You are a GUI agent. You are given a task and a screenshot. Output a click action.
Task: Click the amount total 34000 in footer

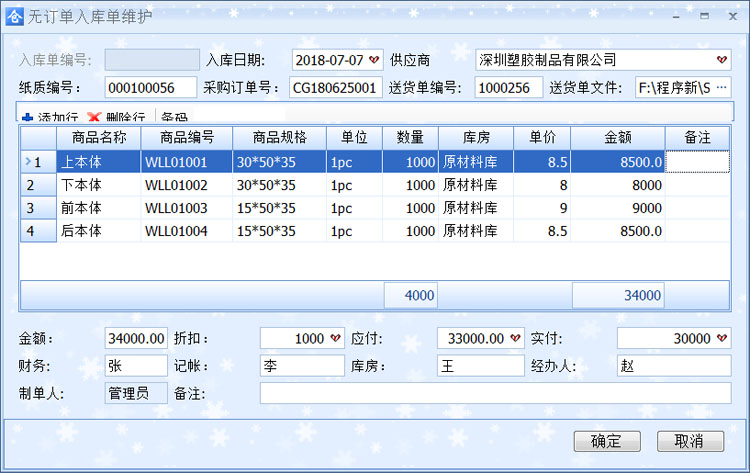coord(618,295)
